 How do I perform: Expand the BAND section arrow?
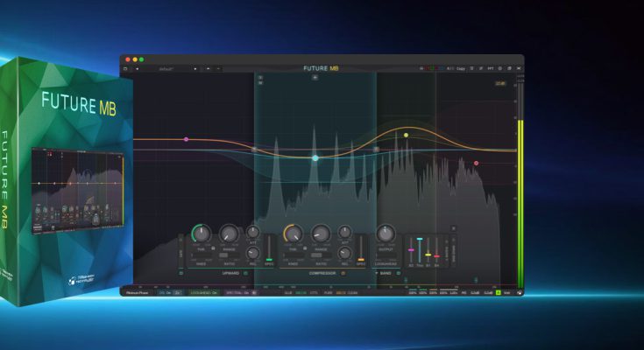pos(377,273)
